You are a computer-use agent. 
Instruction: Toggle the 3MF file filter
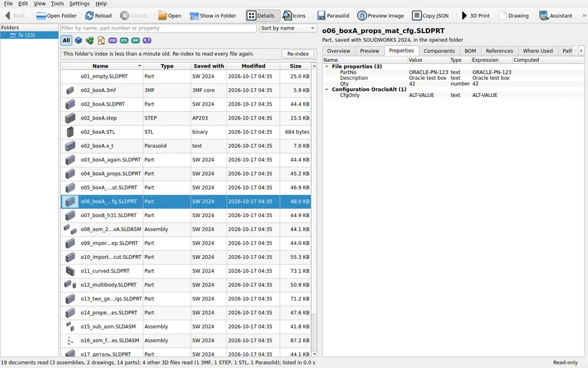tap(136, 40)
